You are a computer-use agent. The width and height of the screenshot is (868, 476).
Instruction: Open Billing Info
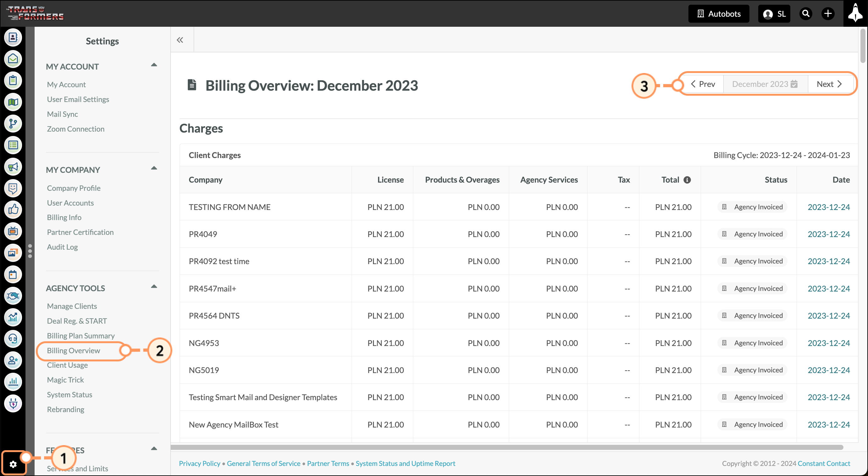point(64,217)
